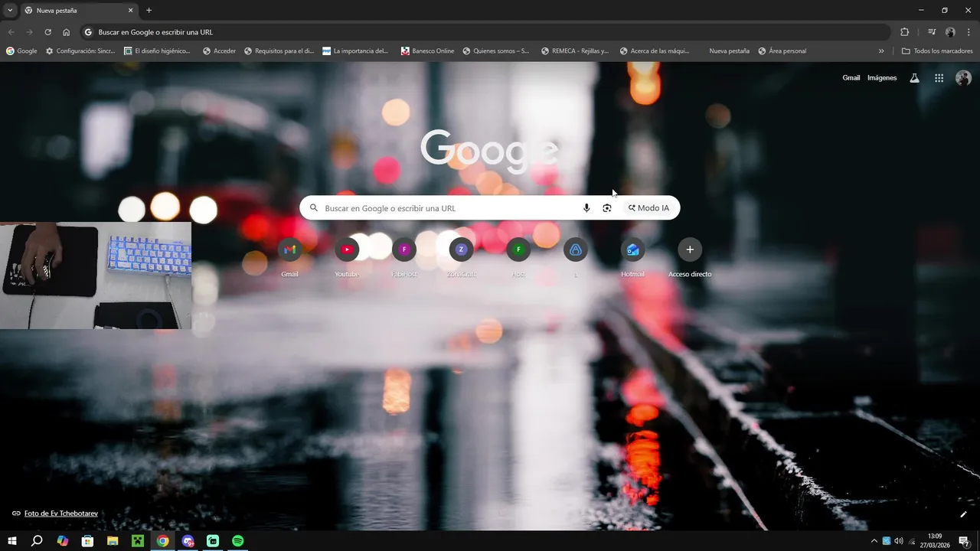Expand hidden system tray icons

coord(874,541)
